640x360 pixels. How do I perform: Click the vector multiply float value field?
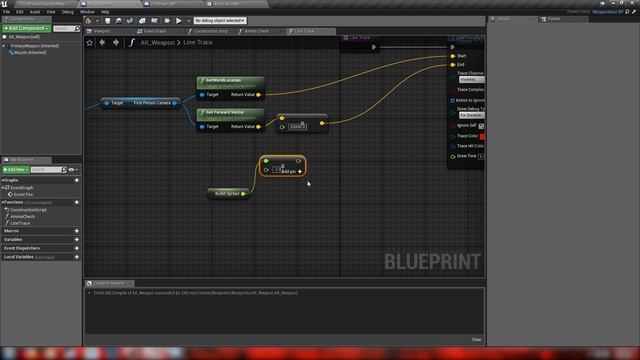coord(297,127)
